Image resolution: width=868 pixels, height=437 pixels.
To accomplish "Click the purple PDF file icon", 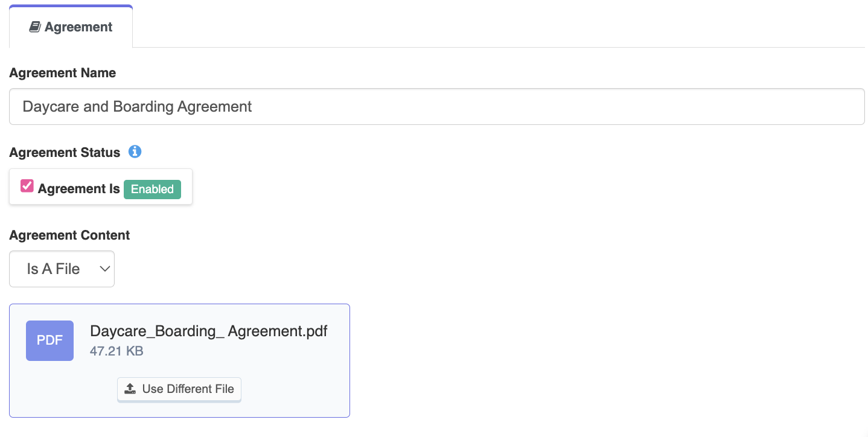I will pyautogui.click(x=49, y=340).
